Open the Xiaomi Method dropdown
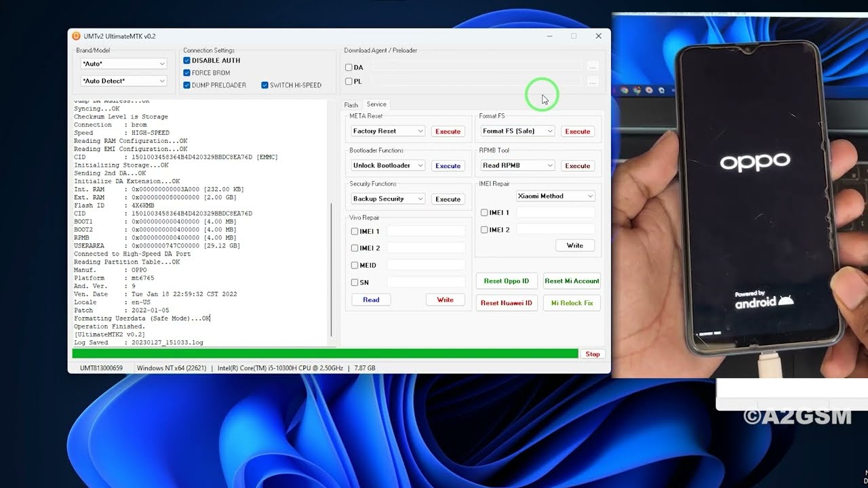 tap(555, 196)
